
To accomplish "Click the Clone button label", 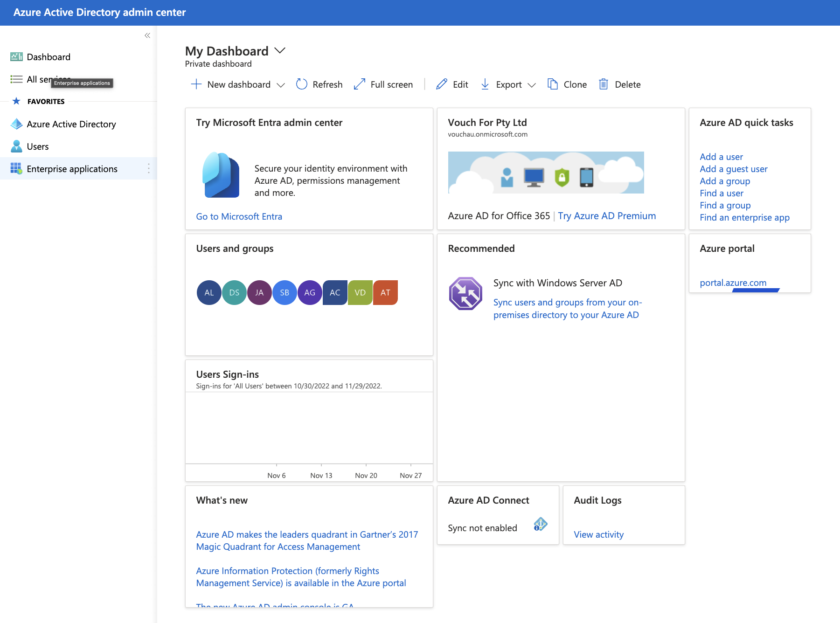I will click(575, 84).
